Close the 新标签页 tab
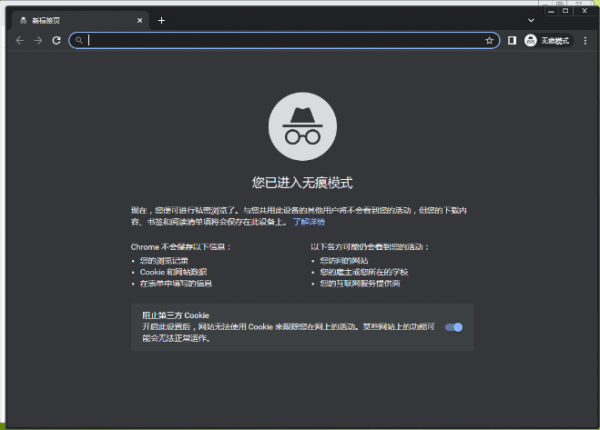The width and height of the screenshot is (600, 430). point(140,21)
